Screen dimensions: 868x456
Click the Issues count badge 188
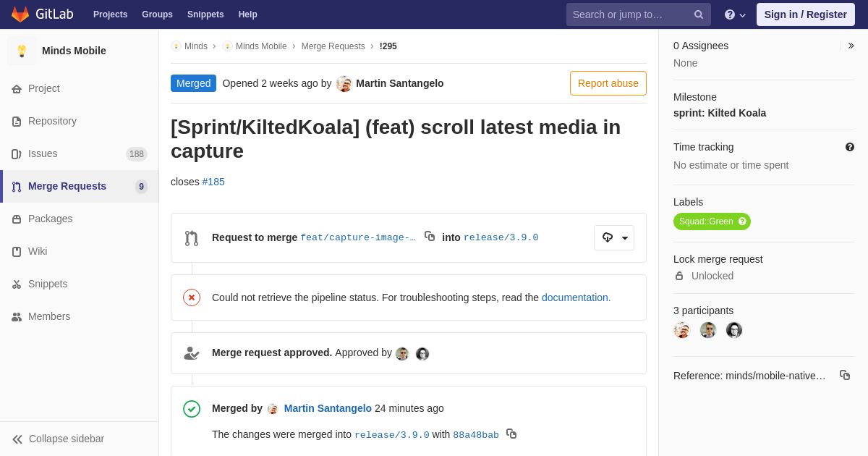pyautogui.click(x=137, y=154)
